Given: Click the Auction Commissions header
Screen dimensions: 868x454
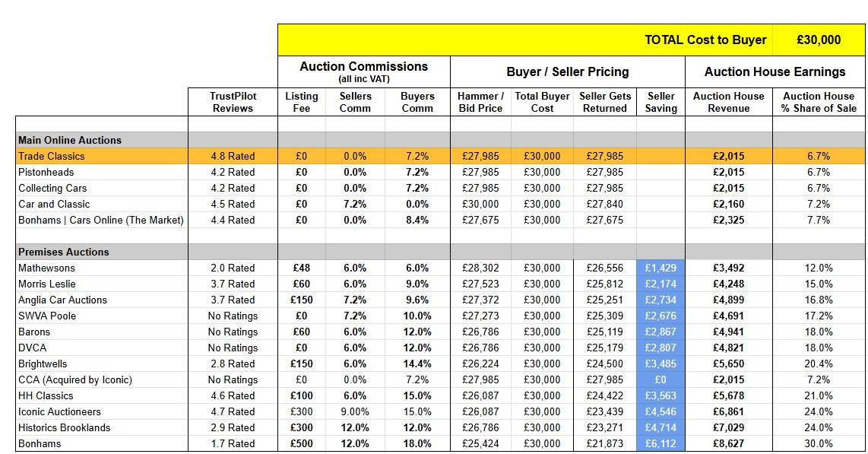Looking at the screenshot, I should (364, 71).
